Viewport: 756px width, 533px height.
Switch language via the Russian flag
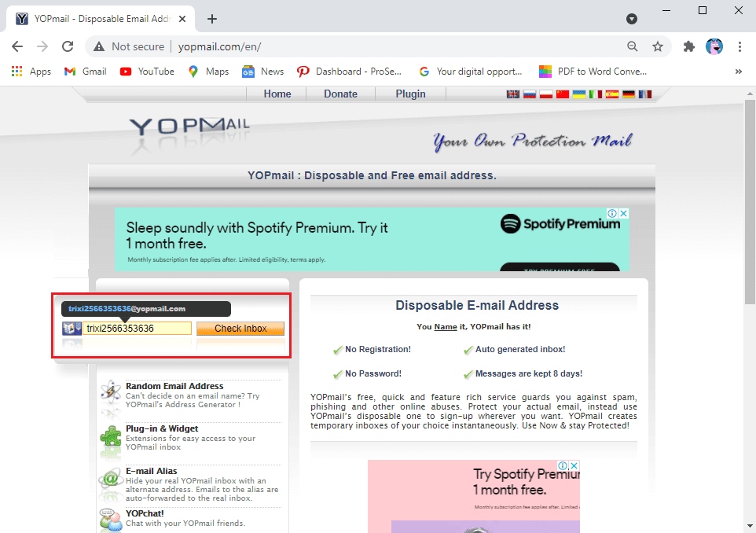530,94
